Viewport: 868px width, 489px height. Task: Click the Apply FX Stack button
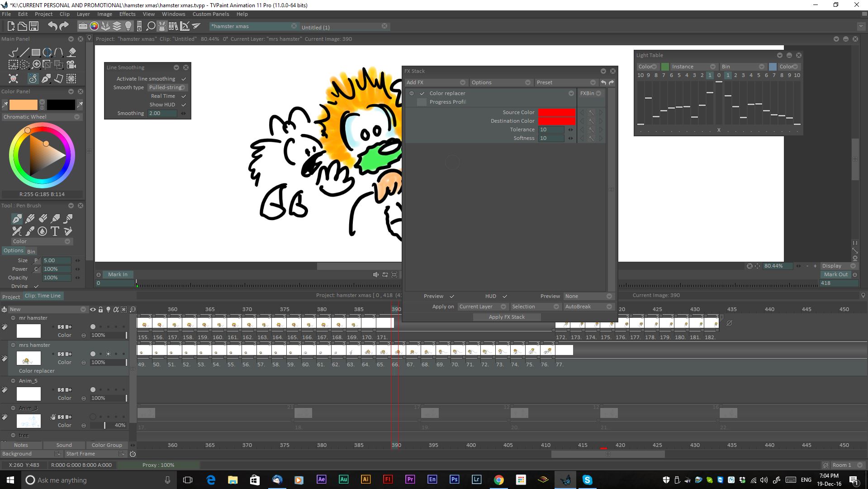(x=507, y=317)
